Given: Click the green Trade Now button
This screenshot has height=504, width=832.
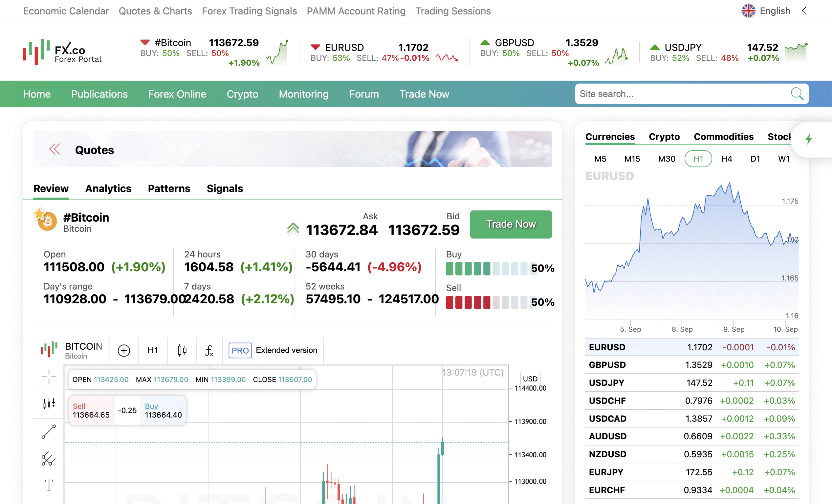Looking at the screenshot, I should [x=511, y=224].
